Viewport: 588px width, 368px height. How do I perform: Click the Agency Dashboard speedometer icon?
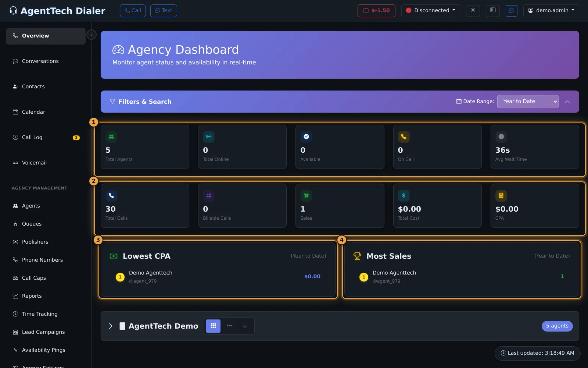tap(118, 50)
